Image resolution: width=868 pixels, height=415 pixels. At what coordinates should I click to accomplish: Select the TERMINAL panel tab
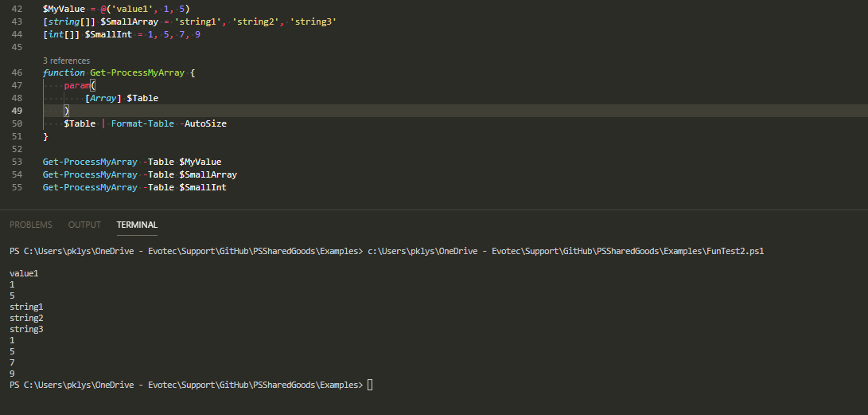point(137,225)
